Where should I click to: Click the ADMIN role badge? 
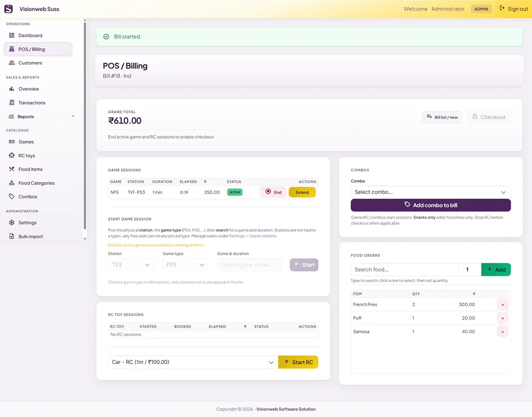pos(481,9)
